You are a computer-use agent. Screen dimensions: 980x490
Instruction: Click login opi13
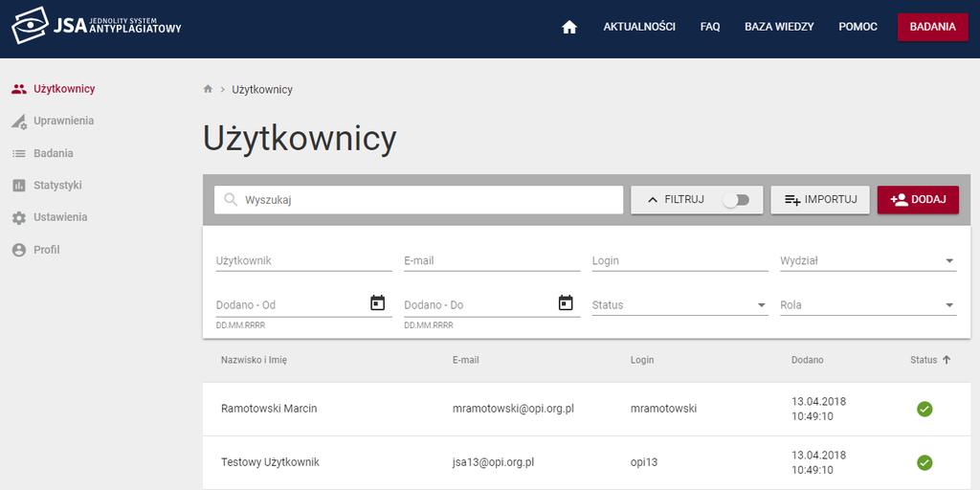click(x=644, y=462)
